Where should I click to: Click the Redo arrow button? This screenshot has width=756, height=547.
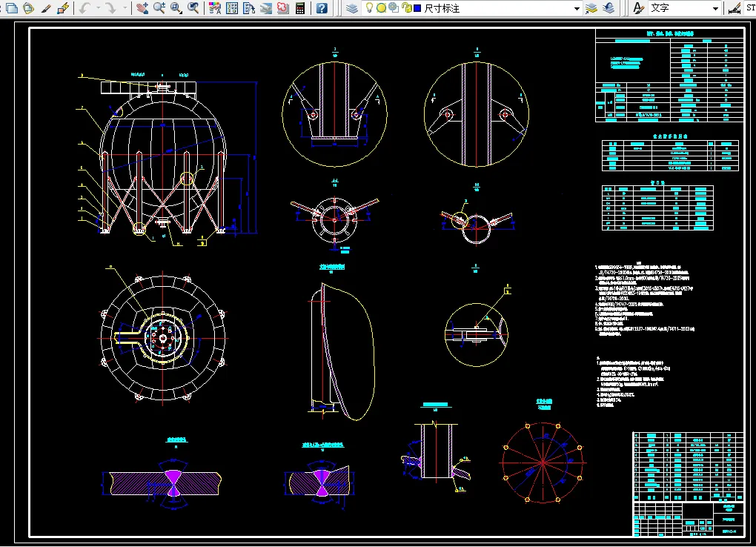click(111, 8)
